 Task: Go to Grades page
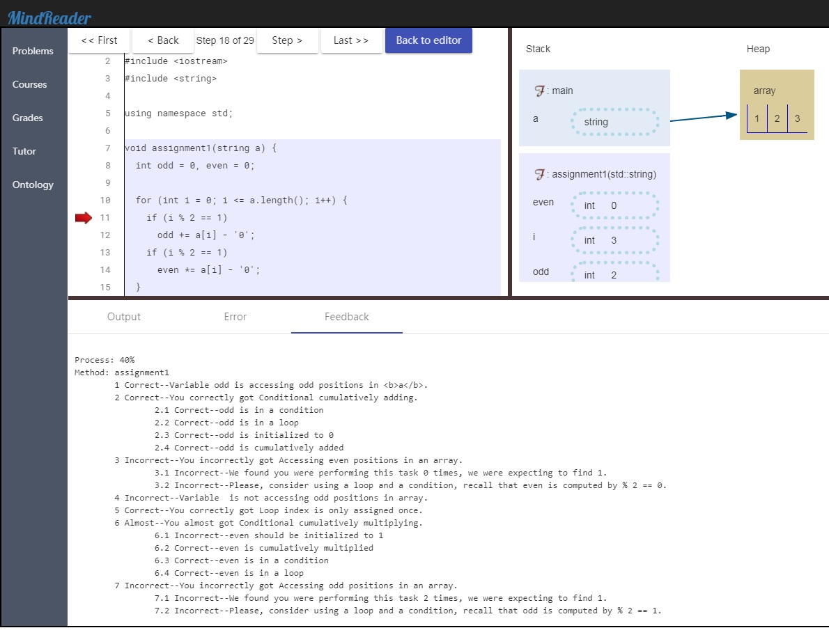pos(28,118)
